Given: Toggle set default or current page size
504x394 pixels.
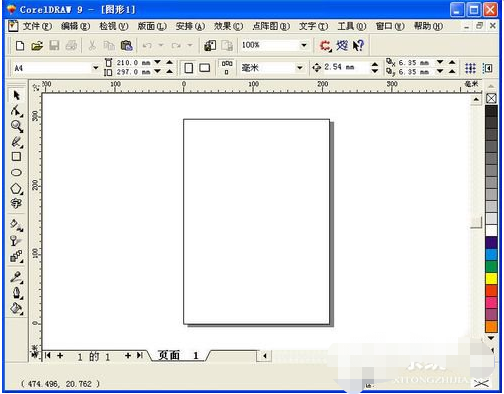Looking at the screenshot, I should click(x=227, y=67).
